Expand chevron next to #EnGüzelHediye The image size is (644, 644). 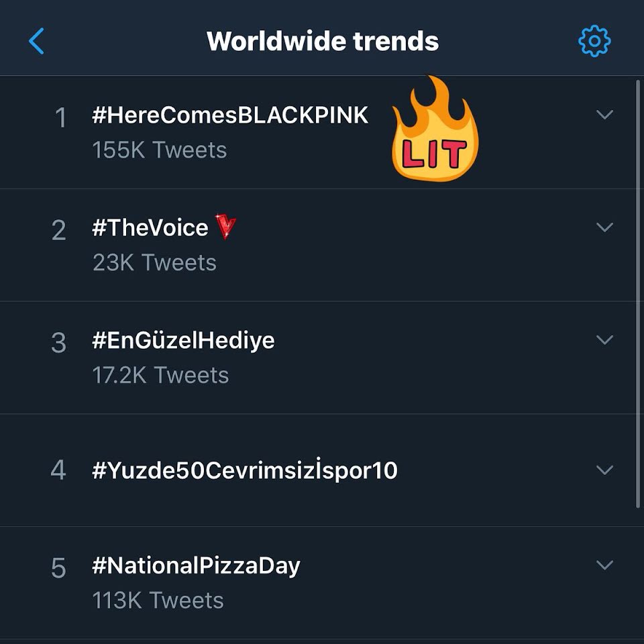[x=604, y=340]
